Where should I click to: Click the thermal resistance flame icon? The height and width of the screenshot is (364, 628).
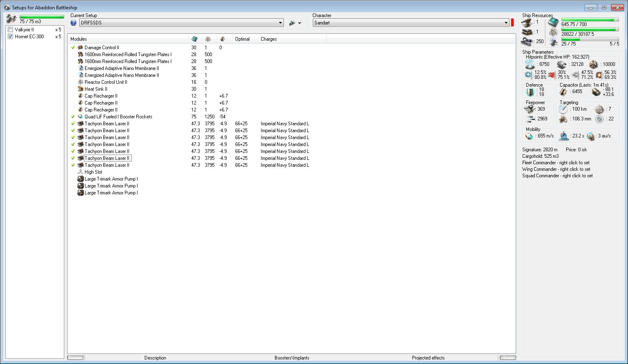click(x=552, y=75)
